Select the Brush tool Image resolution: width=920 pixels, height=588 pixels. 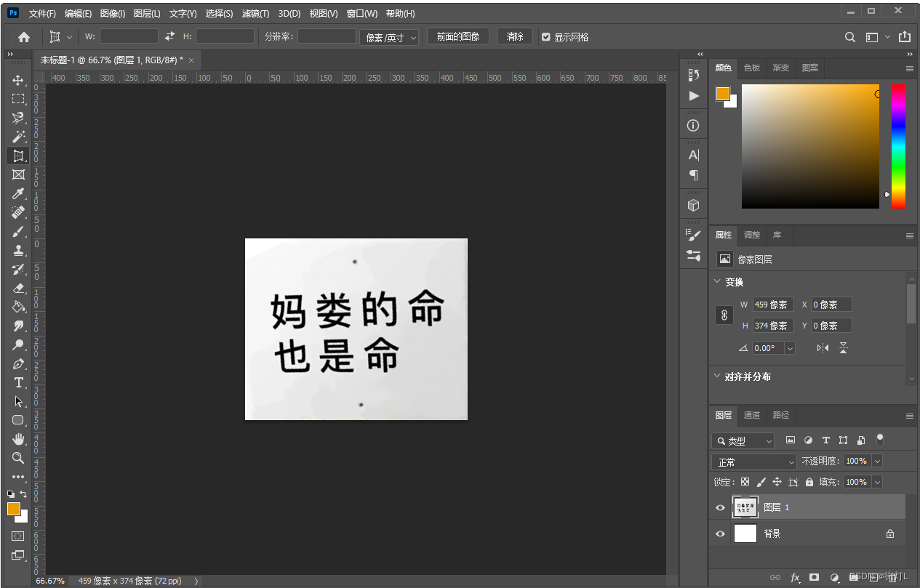18,231
